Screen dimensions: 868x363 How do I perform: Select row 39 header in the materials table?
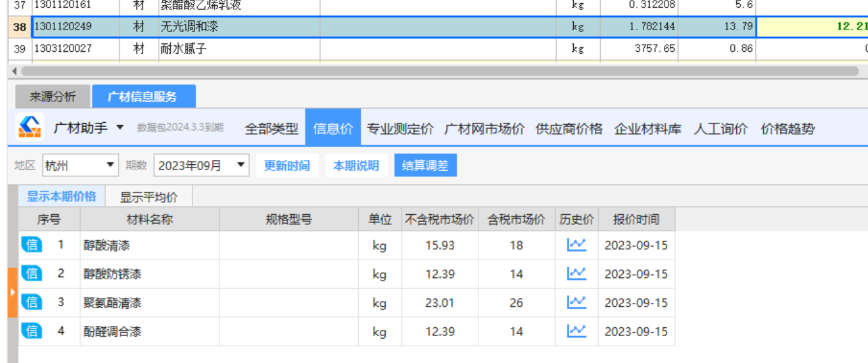(x=20, y=49)
